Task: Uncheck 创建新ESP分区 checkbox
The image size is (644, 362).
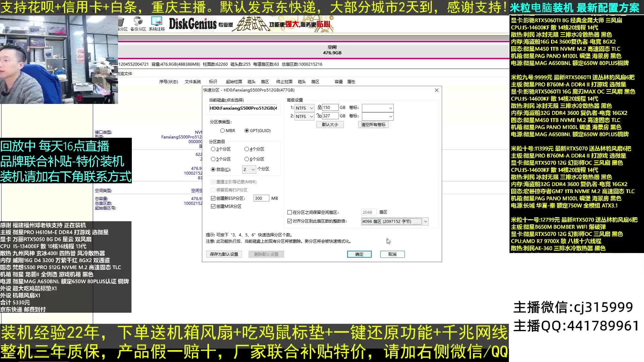Action: coord(213,198)
